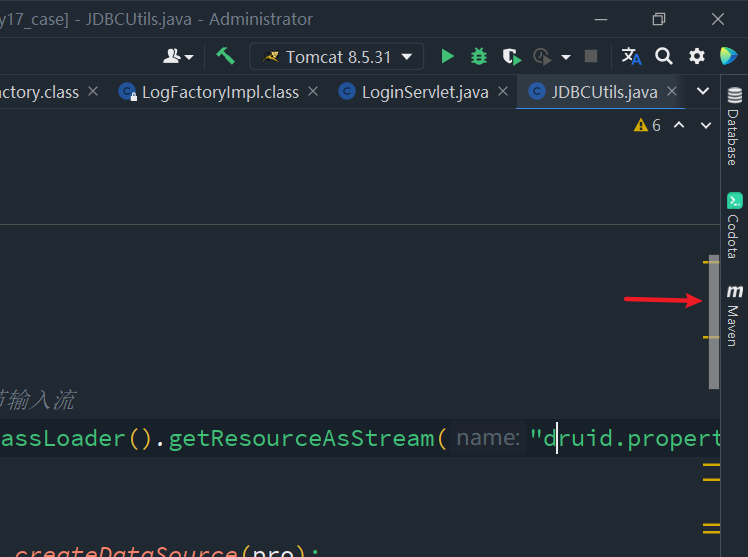Open the user account icon menu
The image size is (748, 557).
(178, 56)
